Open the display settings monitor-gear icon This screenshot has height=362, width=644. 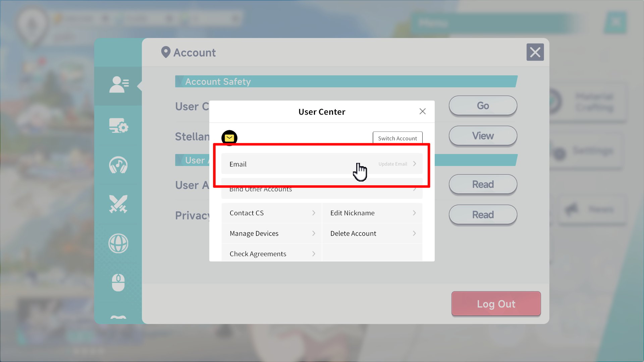[x=119, y=126]
